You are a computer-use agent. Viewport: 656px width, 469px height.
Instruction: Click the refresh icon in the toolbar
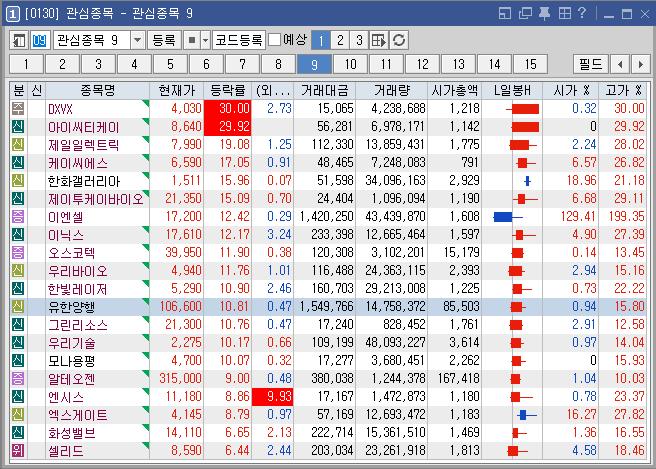point(399,41)
